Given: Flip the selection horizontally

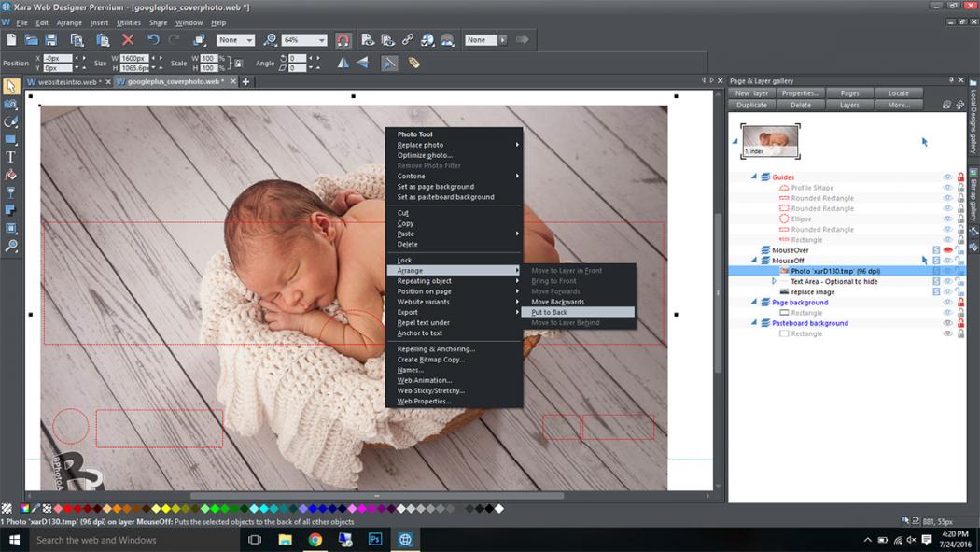Looking at the screenshot, I should [x=343, y=63].
